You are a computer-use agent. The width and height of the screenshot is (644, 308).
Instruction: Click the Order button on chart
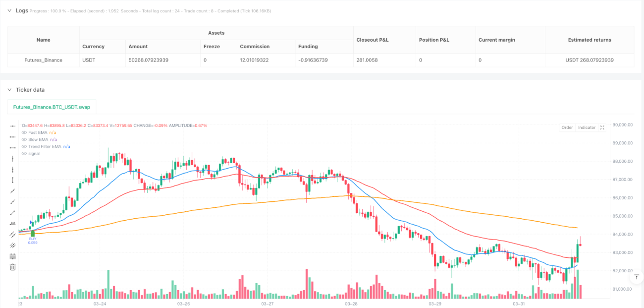(567, 127)
